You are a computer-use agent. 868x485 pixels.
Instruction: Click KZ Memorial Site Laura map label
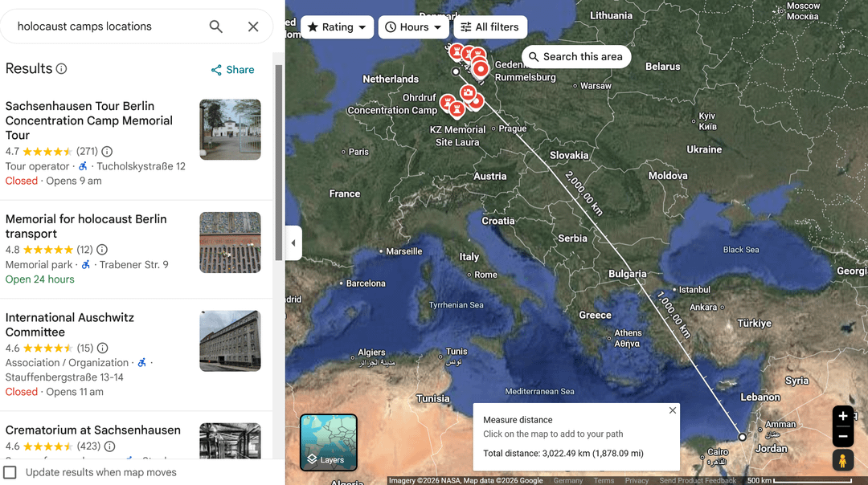click(457, 136)
